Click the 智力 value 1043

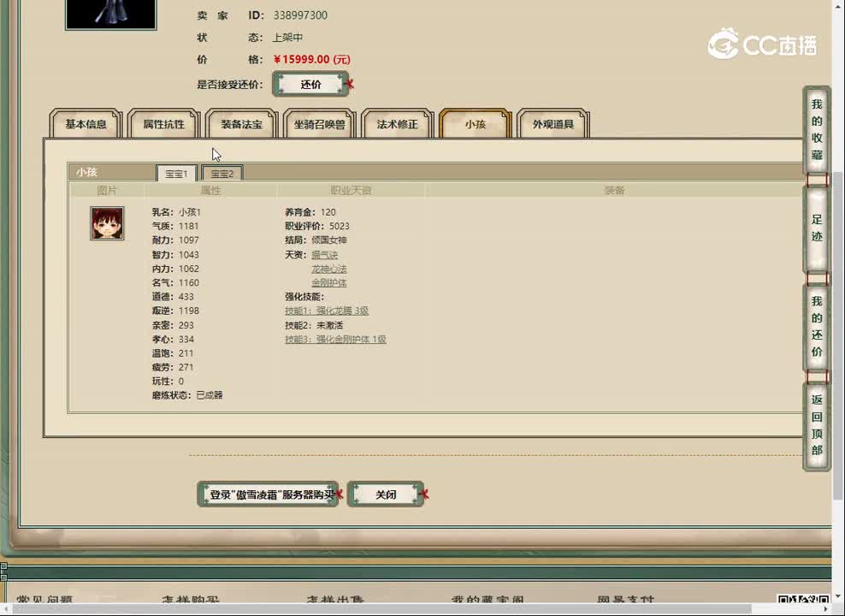[189, 254]
